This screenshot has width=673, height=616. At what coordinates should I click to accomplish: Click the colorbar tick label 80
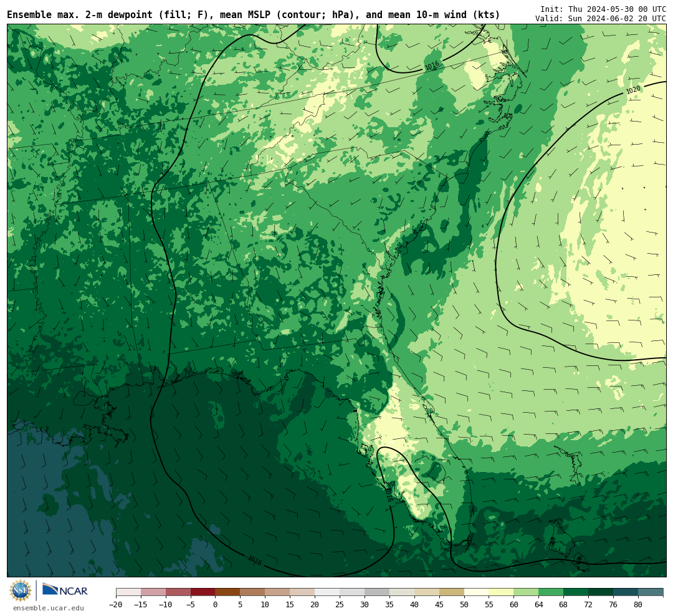pos(638,605)
